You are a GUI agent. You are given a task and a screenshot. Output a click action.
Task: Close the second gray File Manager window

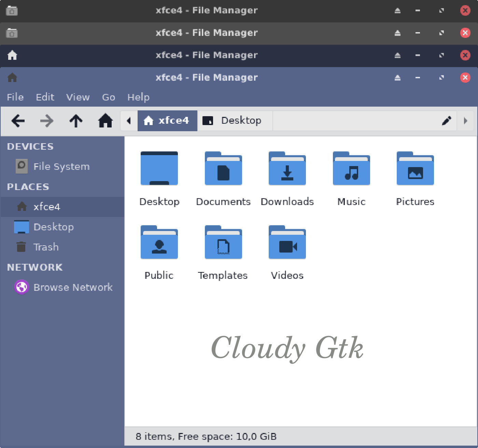(x=465, y=33)
